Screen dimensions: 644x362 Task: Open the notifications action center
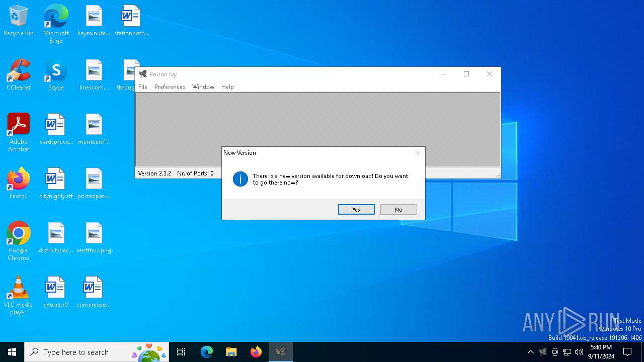pos(627,352)
